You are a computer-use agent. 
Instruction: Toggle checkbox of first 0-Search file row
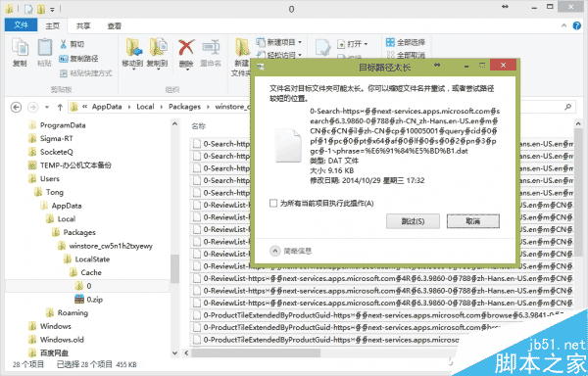(197, 144)
